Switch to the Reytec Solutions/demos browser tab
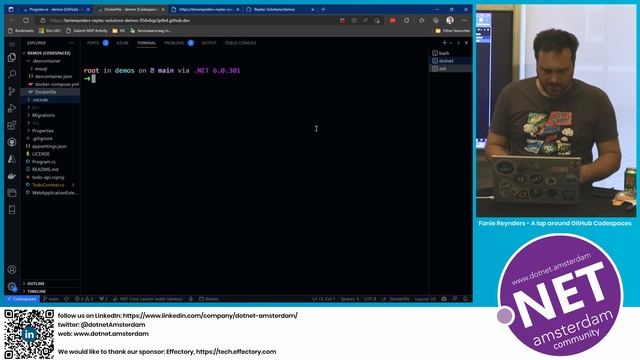The image size is (640, 360). click(280, 9)
